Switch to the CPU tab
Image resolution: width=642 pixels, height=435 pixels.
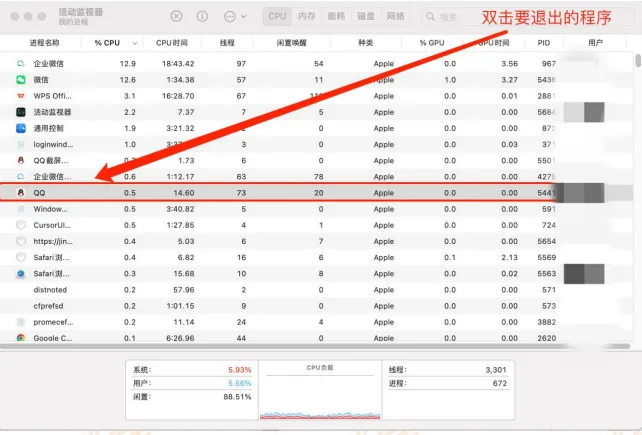pos(277,16)
